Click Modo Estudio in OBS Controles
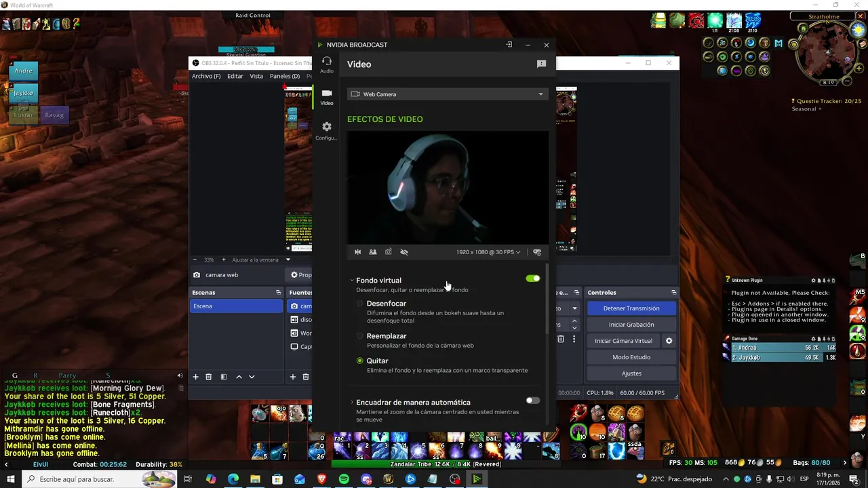868x488 pixels. [631, 357]
